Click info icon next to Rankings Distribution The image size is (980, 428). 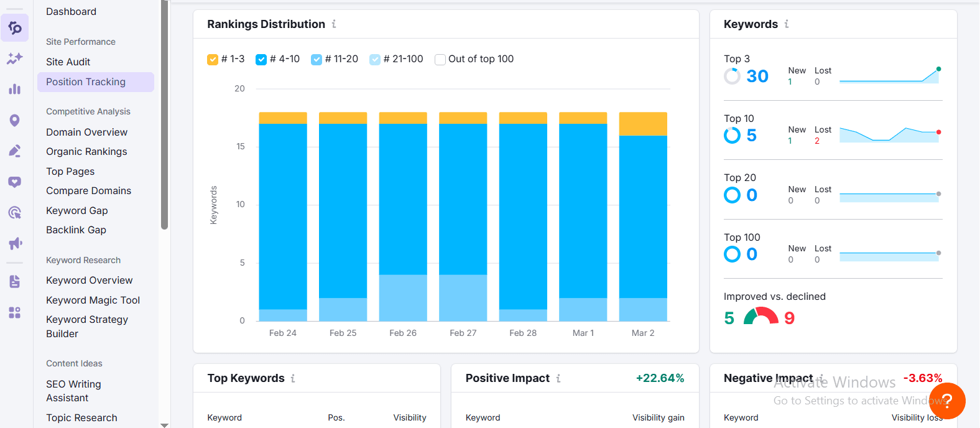click(334, 24)
